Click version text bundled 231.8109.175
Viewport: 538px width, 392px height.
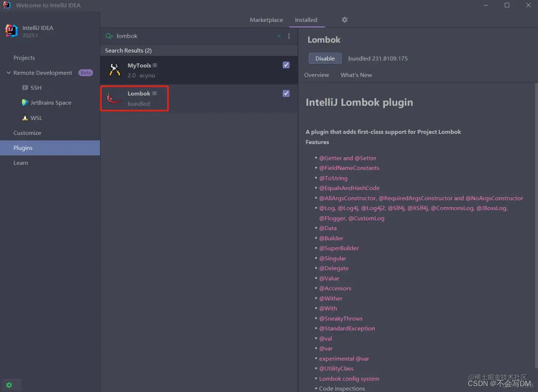(x=378, y=58)
